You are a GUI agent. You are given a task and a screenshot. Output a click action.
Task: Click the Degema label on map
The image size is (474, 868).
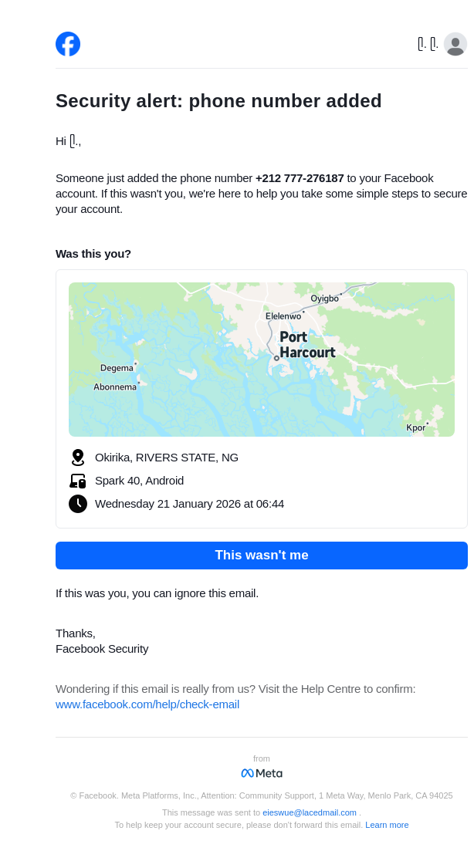[117, 368]
